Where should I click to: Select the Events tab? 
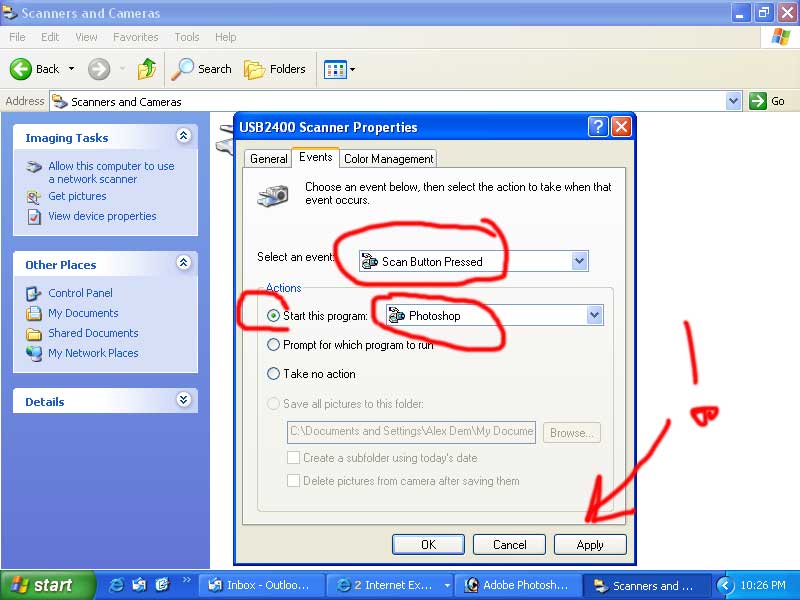(x=315, y=157)
